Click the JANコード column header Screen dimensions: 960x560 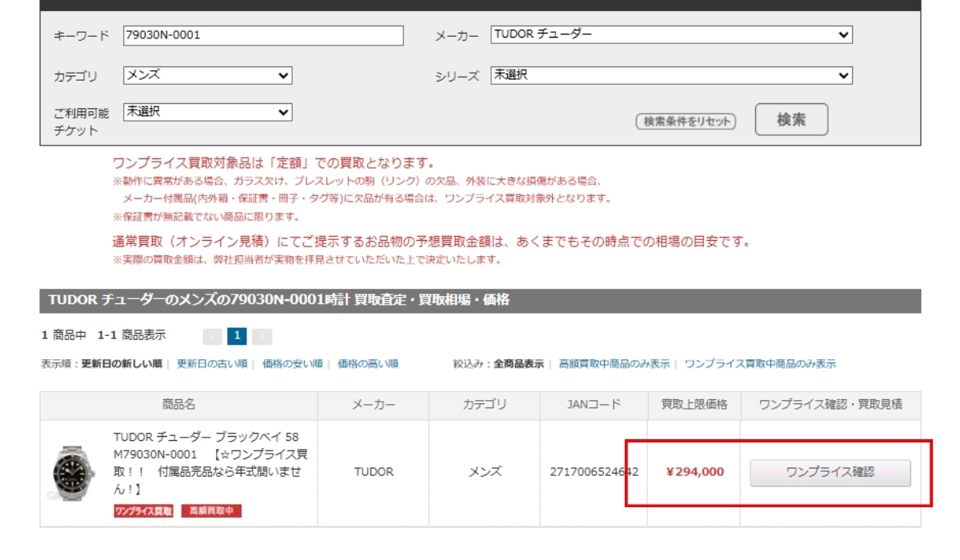pos(594,405)
